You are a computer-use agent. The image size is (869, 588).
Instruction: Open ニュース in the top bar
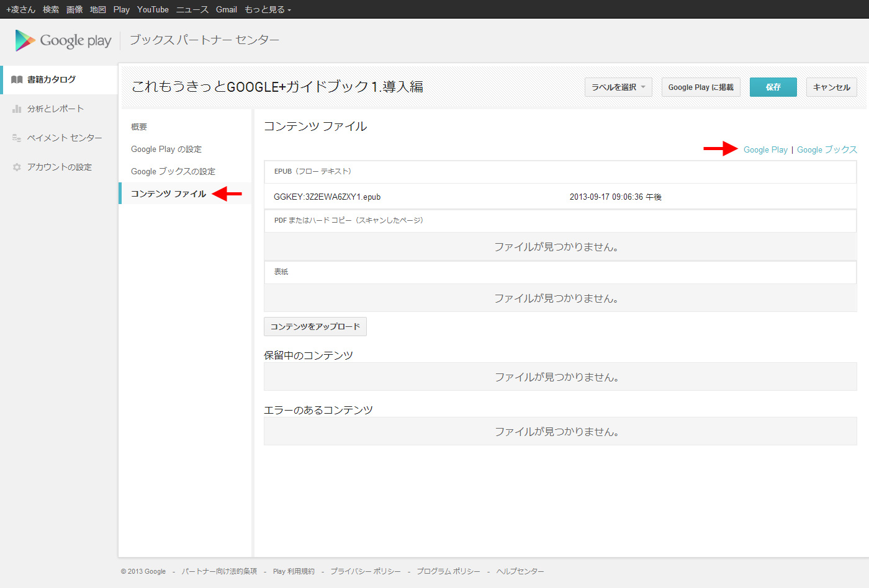192,9
